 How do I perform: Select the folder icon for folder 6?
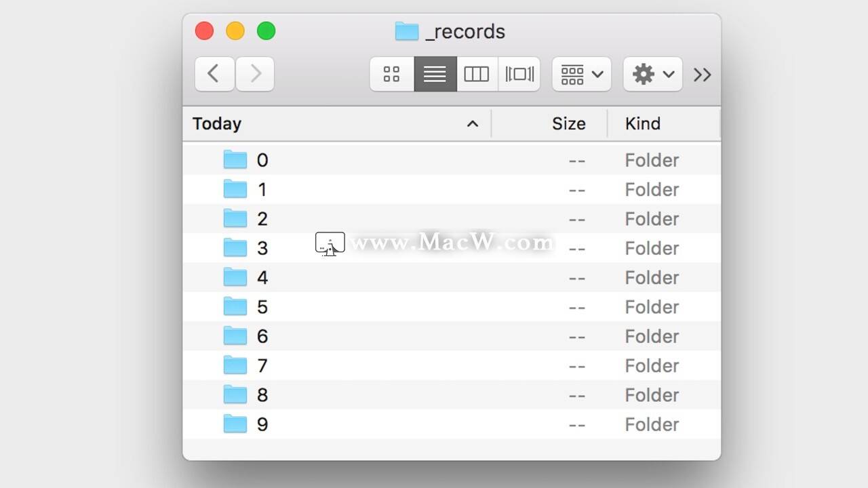235,335
